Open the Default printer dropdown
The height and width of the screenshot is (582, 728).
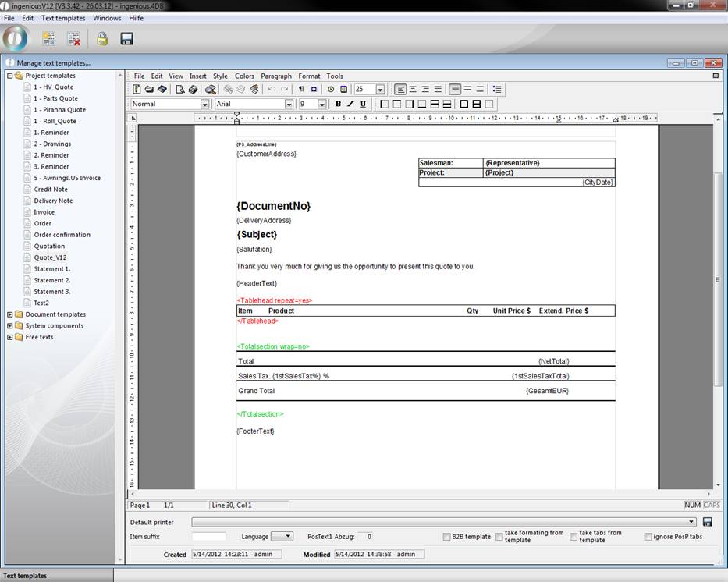click(691, 522)
